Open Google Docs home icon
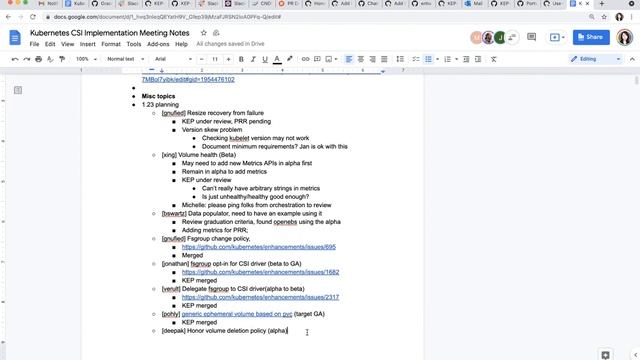 tap(15, 38)
